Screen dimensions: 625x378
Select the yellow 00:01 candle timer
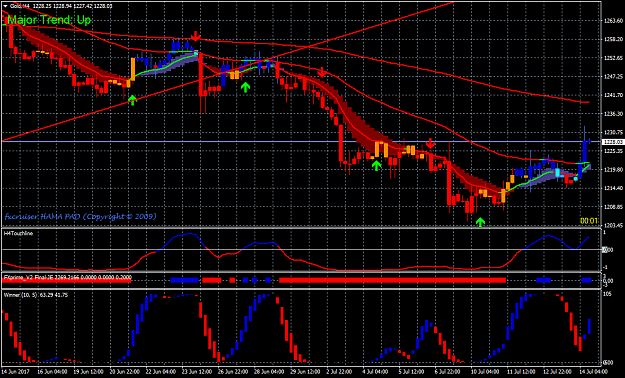[x=589, y=221]
